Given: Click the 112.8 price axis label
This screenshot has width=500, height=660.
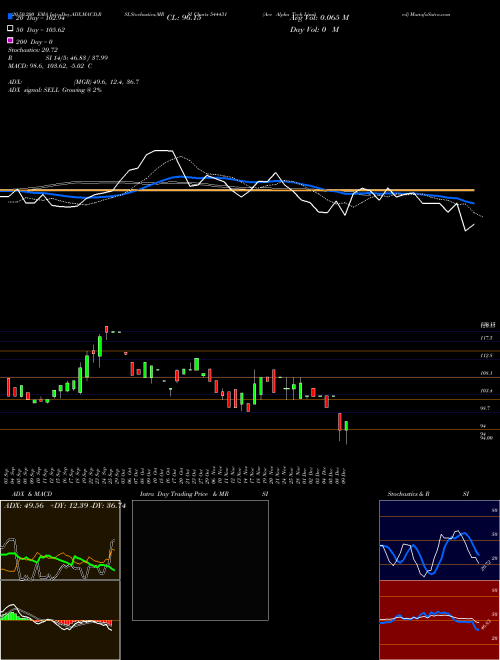Looking at the screenshot, I should click(486, 356).
